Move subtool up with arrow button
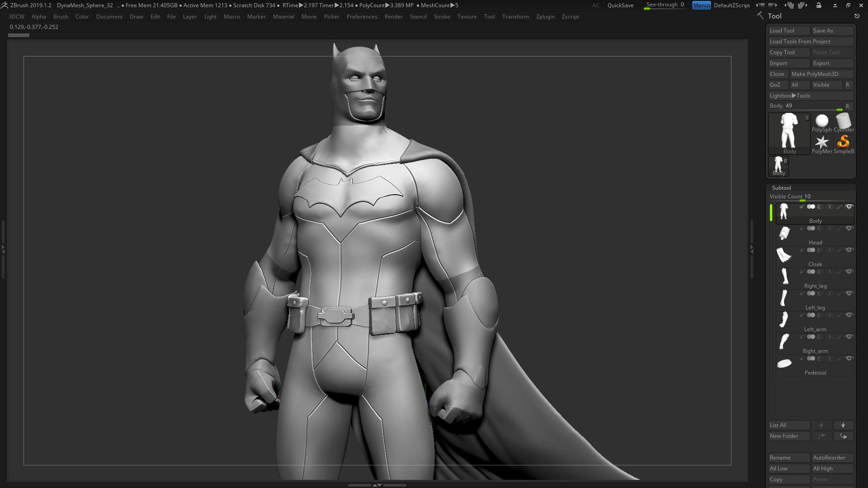The height and width of the screenshot is (488, 868). tap(821, 425)
